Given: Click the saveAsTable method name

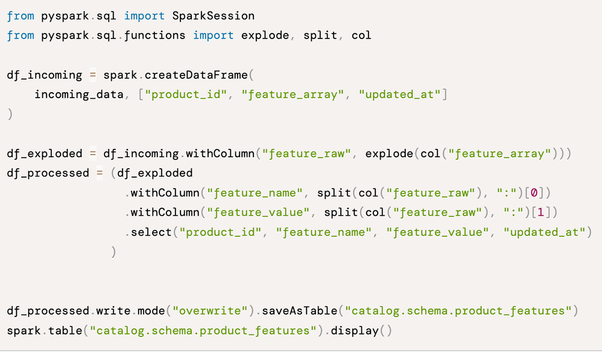Looking at the screenshot, I should pyautogui.click(x=297, y=311).
